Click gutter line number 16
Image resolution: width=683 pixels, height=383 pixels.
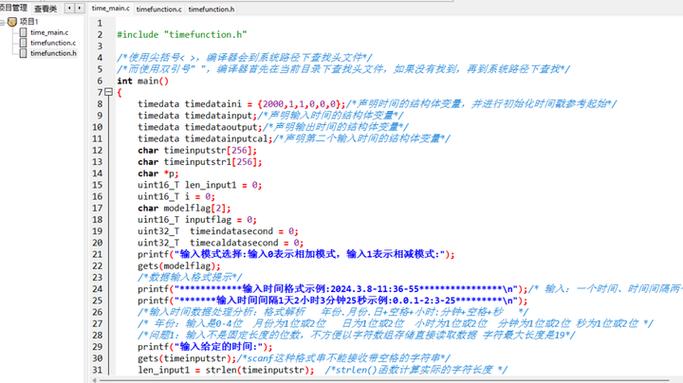97,196
